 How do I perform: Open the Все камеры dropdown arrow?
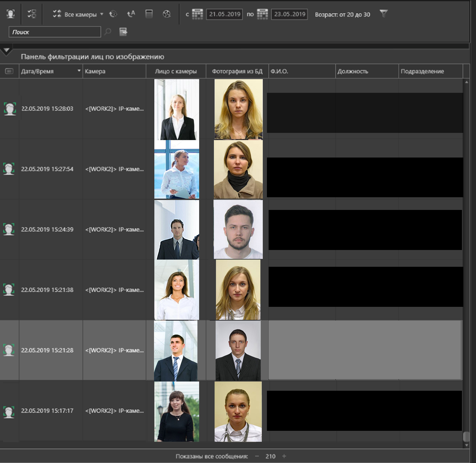click(102, 14)
